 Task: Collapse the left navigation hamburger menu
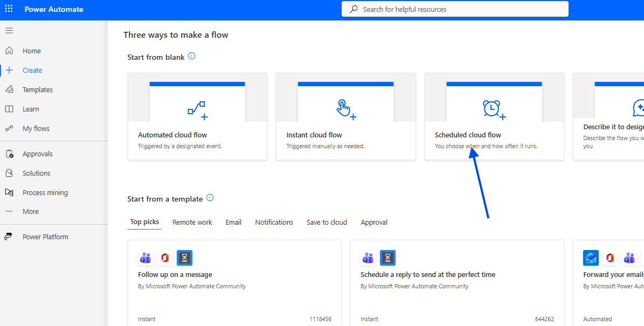click(9, 30)
